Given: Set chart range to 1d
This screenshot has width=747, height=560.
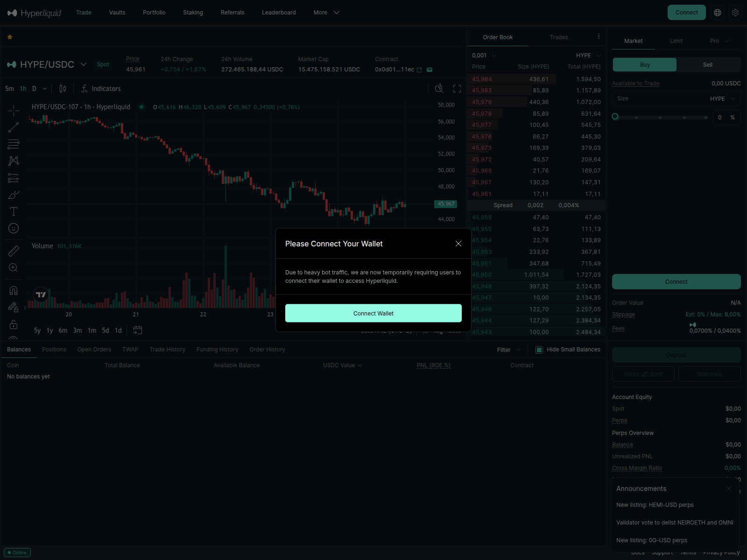Looking at the screenshot, I should pos(119,330).
